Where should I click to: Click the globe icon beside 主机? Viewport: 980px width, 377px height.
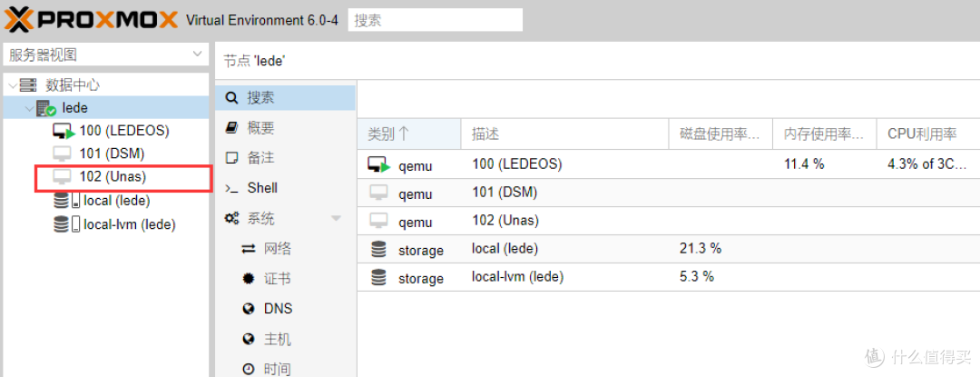pyautogui.click(x=249, y=340)
